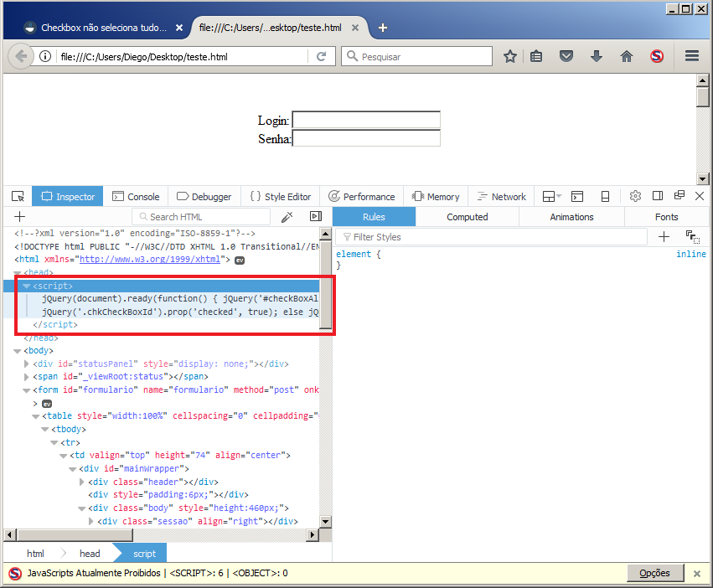Open the Debugger tab

(x=204, y=197)
